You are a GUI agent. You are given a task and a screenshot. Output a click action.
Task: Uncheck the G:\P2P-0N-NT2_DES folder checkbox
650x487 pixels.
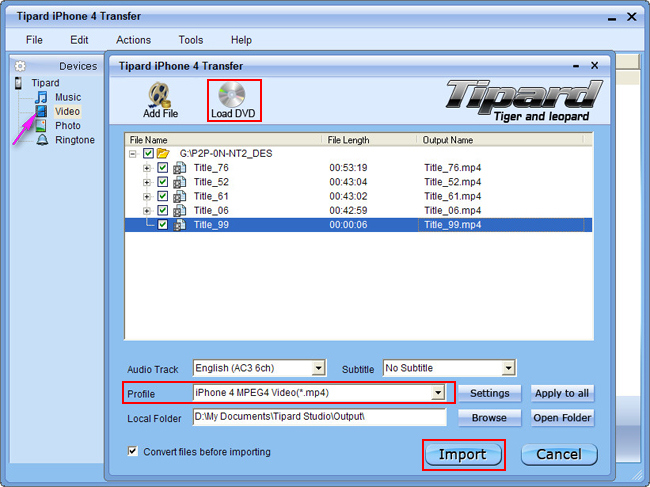click(148, 153)
